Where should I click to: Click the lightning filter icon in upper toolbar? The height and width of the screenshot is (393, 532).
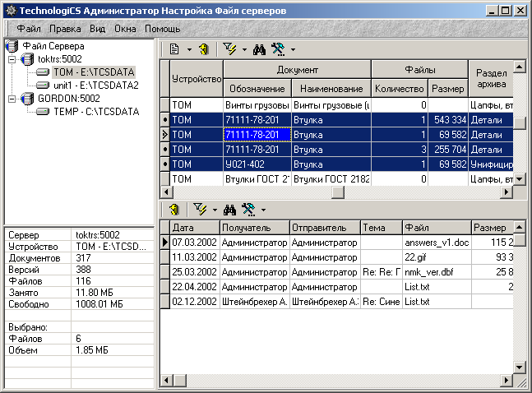pos(230,49)
